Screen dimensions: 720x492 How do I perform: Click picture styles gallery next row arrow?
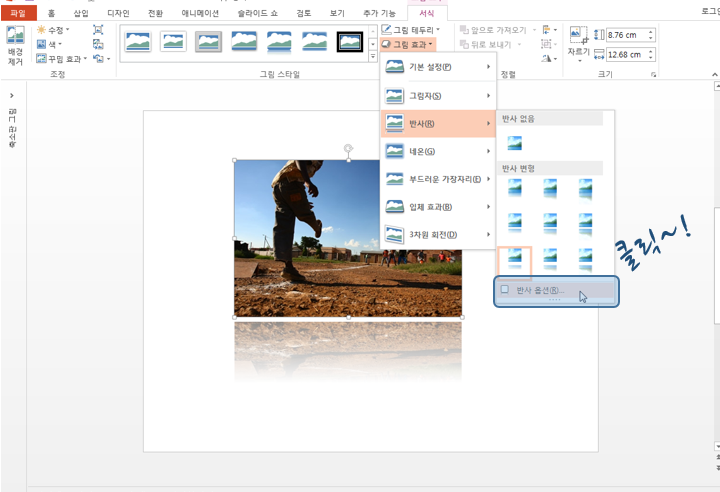(372, 44)
